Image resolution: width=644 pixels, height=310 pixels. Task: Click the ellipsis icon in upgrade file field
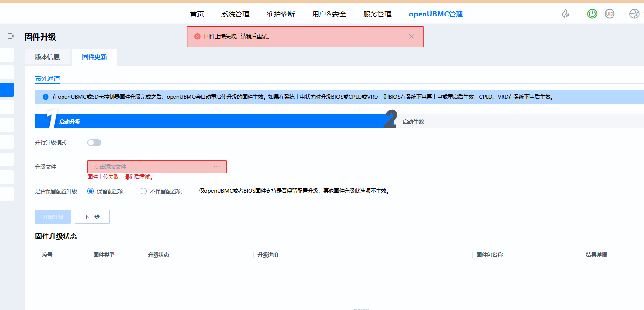coord(217,167)
